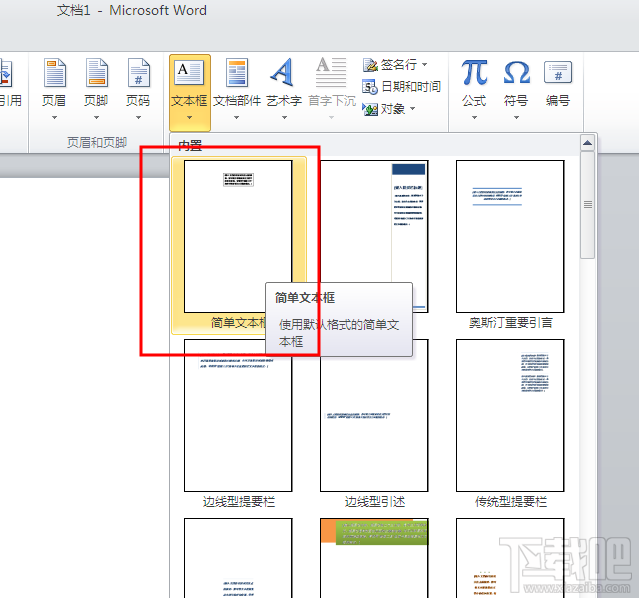Select the 边线型提要栏 text box thumbnail
639x598 pixels.
pyautogui.click(x=238, y=415)
